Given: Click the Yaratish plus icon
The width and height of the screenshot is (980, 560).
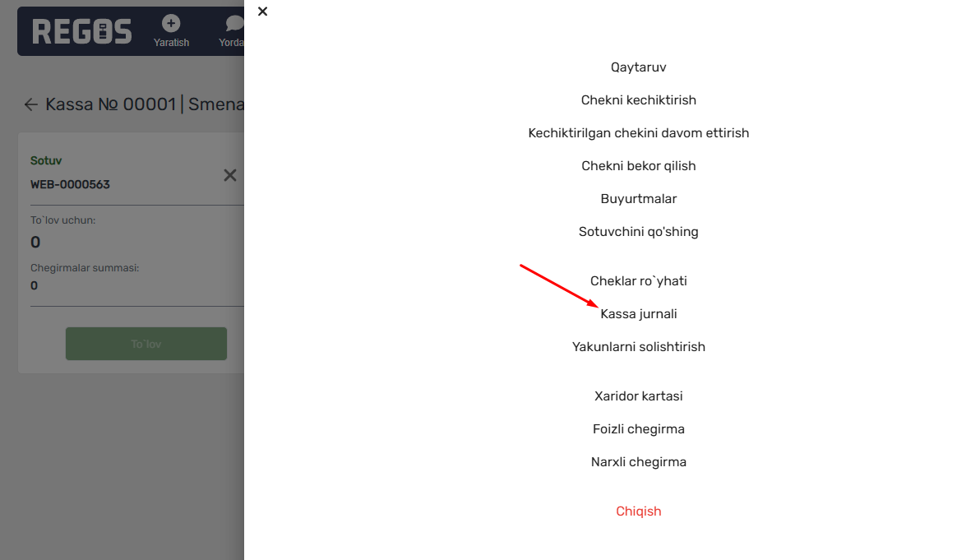Looking at the screenshot, I should coord(171,24).
